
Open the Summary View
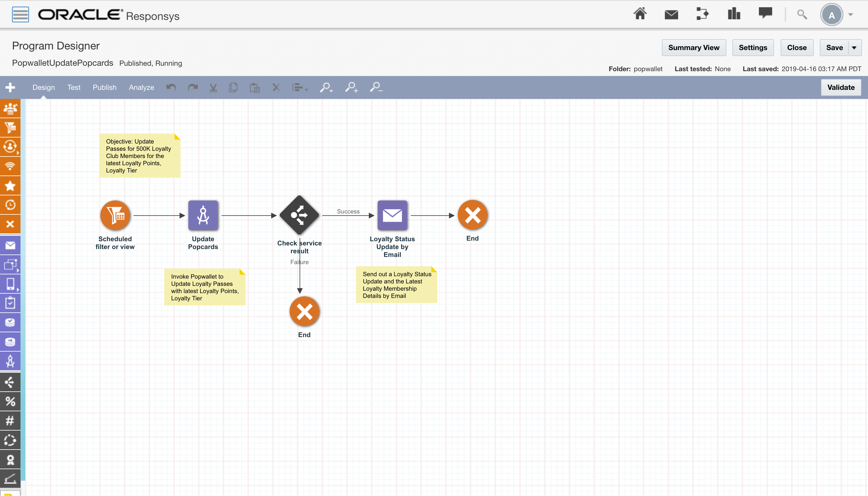pos(693,48)
